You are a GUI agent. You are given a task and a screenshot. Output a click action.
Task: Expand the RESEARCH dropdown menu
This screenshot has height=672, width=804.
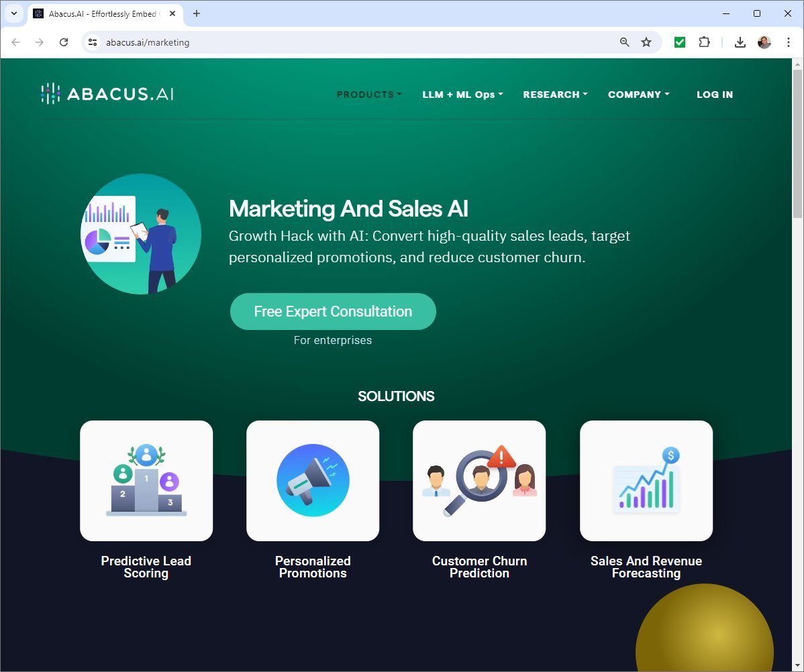point(555,95)
